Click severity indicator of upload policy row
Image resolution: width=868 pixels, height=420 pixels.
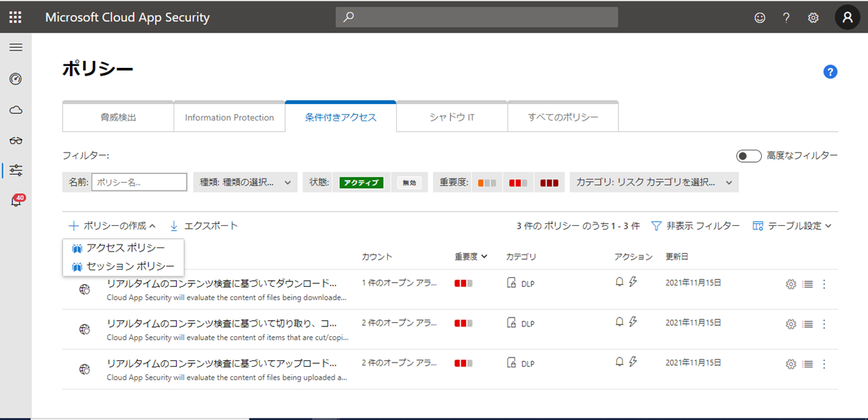pyautogui.click(x=463, y=363)
